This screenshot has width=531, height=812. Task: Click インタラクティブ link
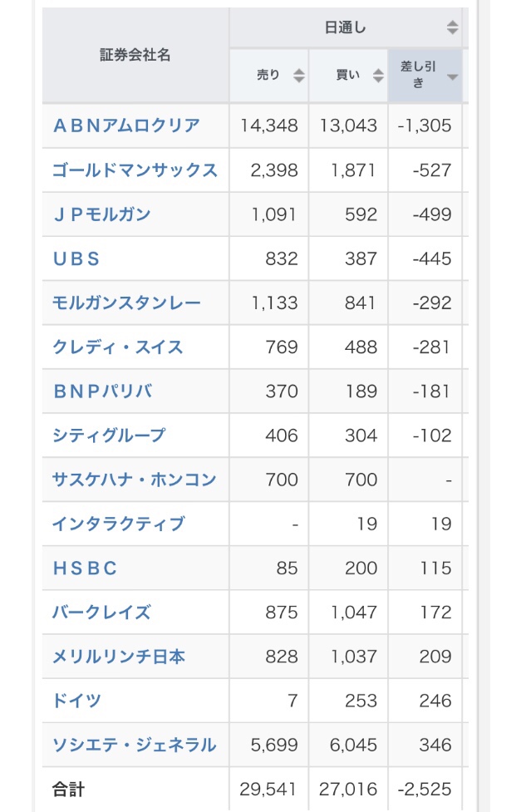[118, 524]
